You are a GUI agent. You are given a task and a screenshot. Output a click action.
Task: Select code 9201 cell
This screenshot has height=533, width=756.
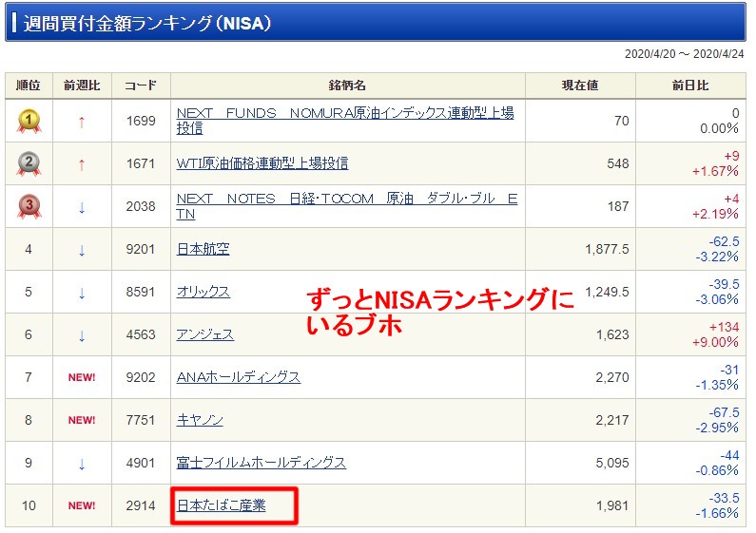[x=141, y=249]
